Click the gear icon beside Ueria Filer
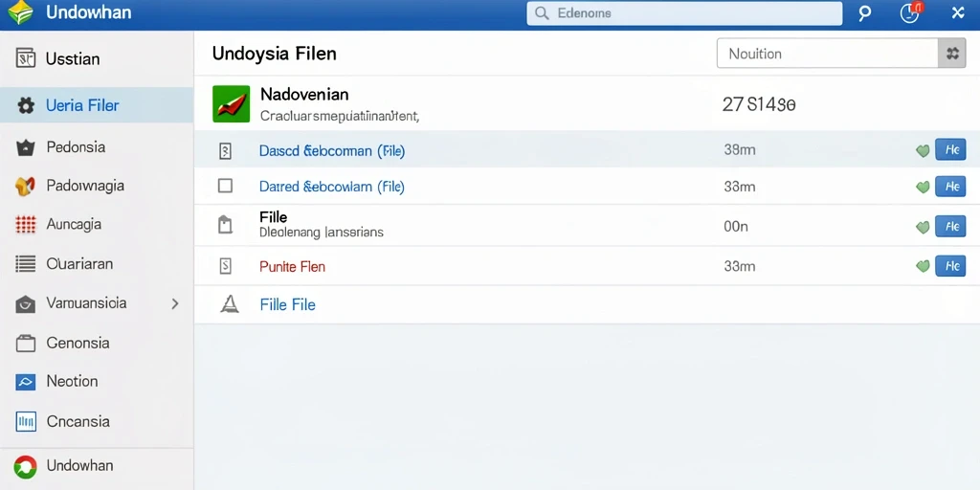The image size is (980, 490). [26, 105]
